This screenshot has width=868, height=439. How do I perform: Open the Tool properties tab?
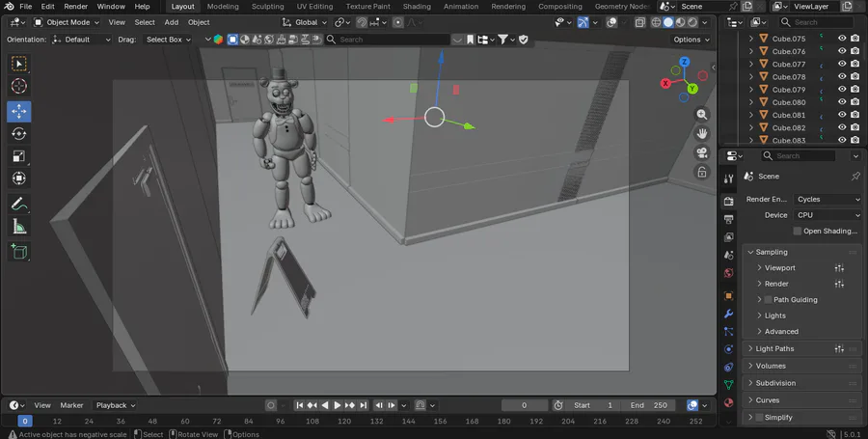tap(728, 178)
